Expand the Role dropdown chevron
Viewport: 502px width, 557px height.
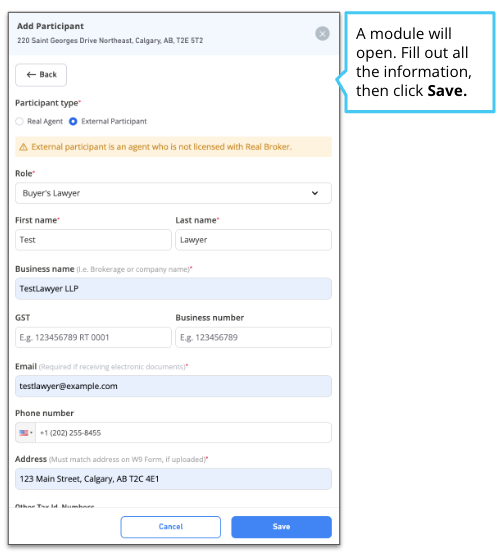point(315,193)
